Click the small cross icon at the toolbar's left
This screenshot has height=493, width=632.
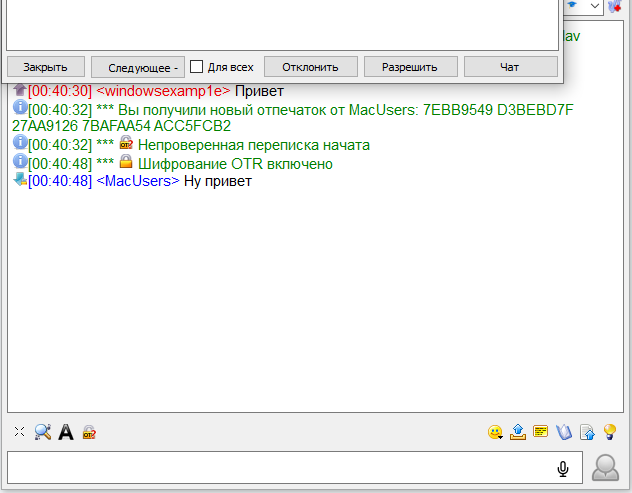(19, 433)
